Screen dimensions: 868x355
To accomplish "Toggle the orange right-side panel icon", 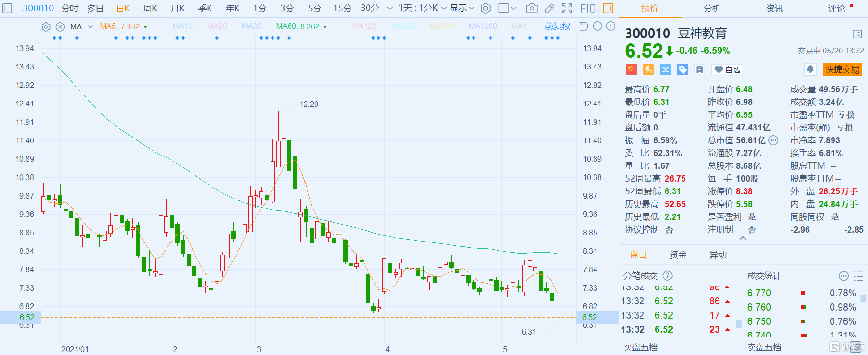I will click(608, 8).
